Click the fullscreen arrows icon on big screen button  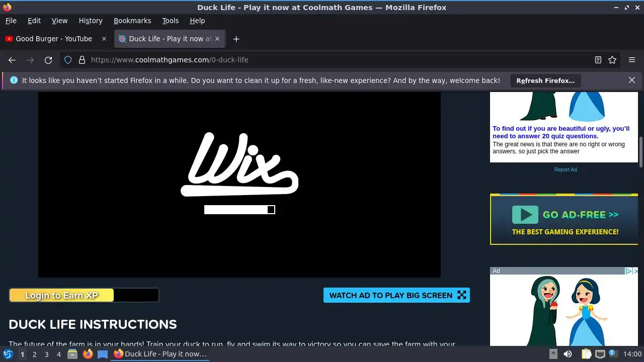[x=462, y=295]
